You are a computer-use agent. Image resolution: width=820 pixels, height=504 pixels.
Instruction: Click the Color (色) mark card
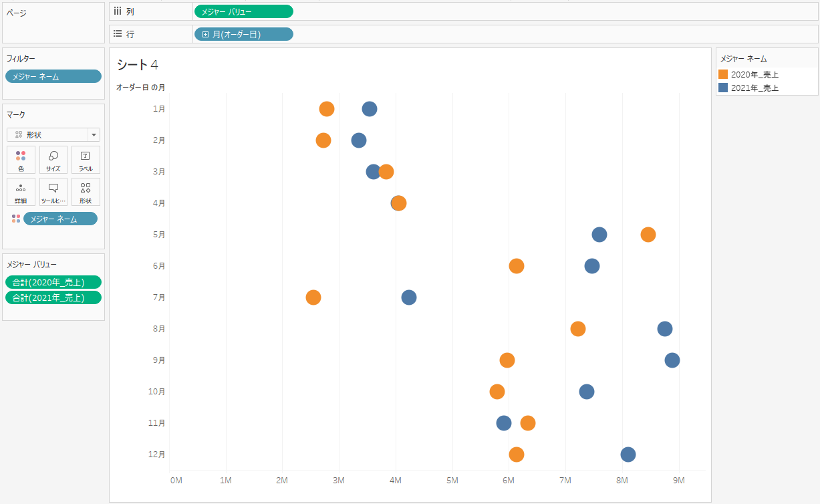21,160
